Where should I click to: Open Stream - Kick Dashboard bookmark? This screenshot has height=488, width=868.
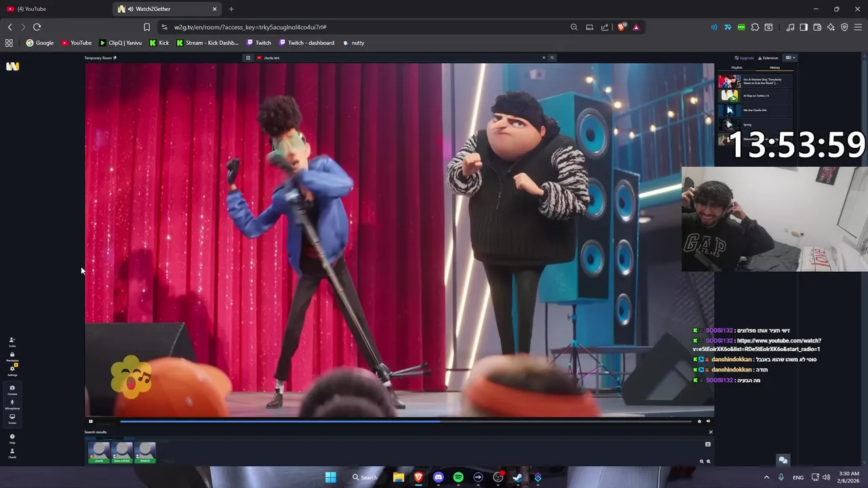(x=208, y=43)
